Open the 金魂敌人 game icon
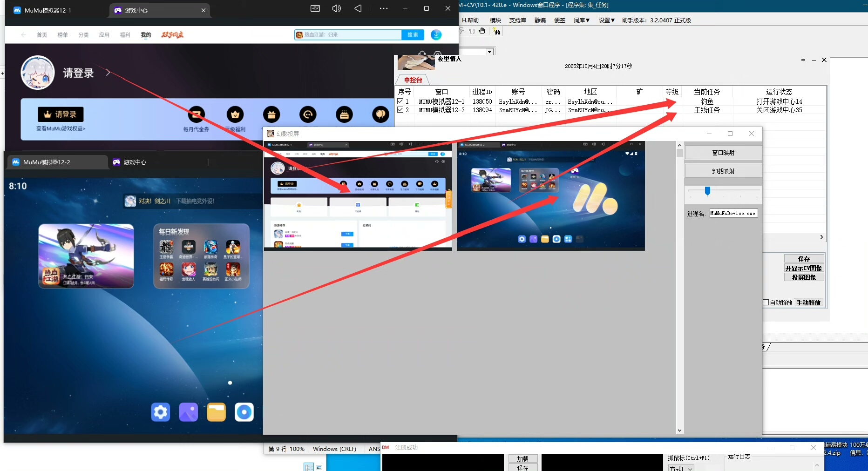 coord(189,269)
